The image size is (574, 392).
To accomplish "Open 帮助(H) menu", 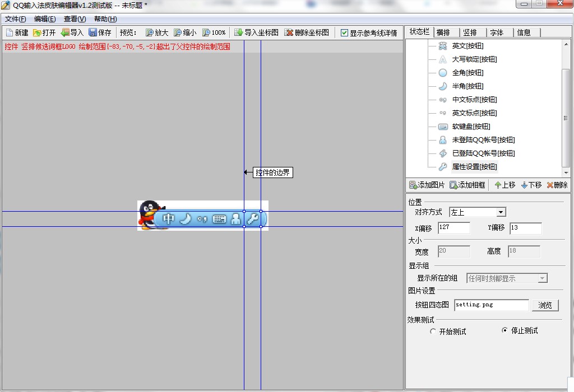I will click(x=105, y=19).
